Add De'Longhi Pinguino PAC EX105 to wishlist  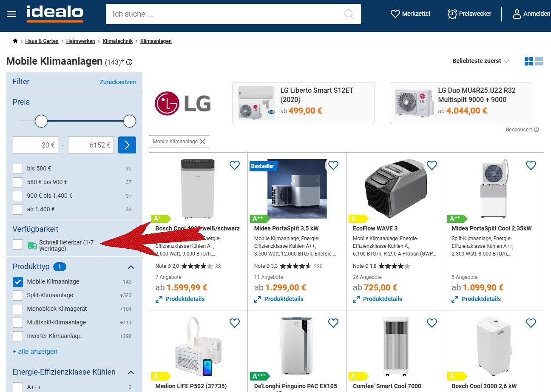point(333,323)
